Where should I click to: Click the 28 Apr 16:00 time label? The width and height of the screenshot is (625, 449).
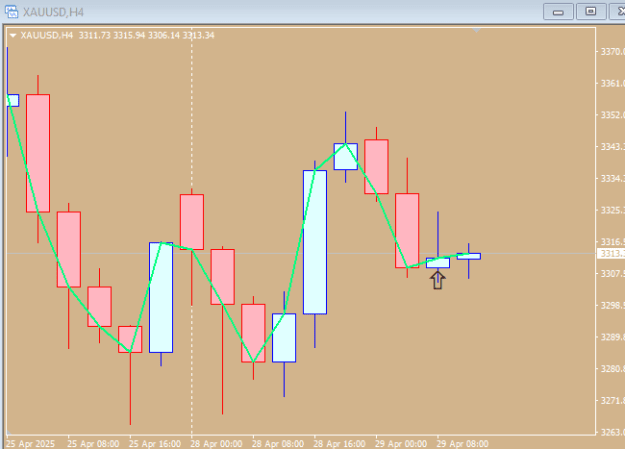click(x=340, y=444)
